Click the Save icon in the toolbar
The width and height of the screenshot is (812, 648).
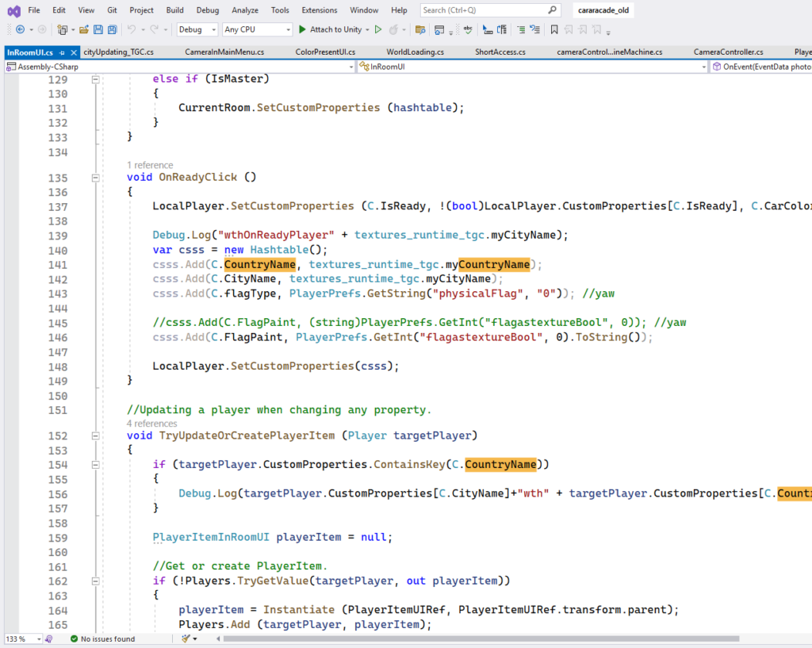98,29
